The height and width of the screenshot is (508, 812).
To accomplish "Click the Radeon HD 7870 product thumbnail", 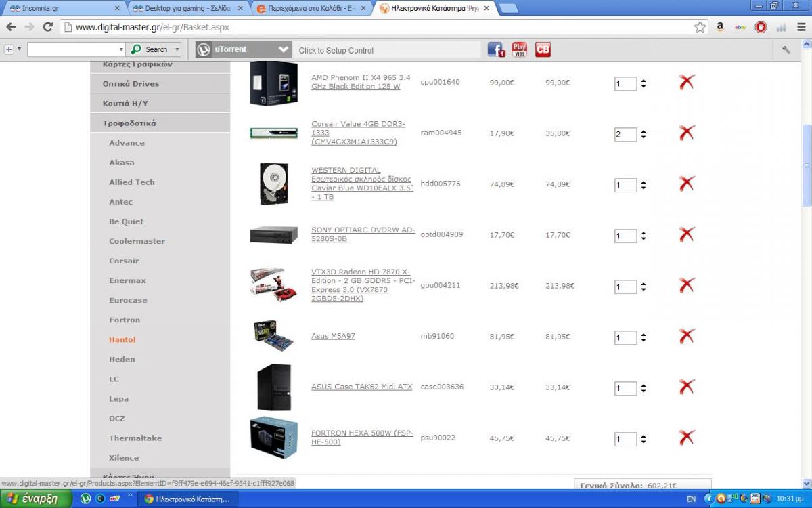I will (x=273, y=284).
